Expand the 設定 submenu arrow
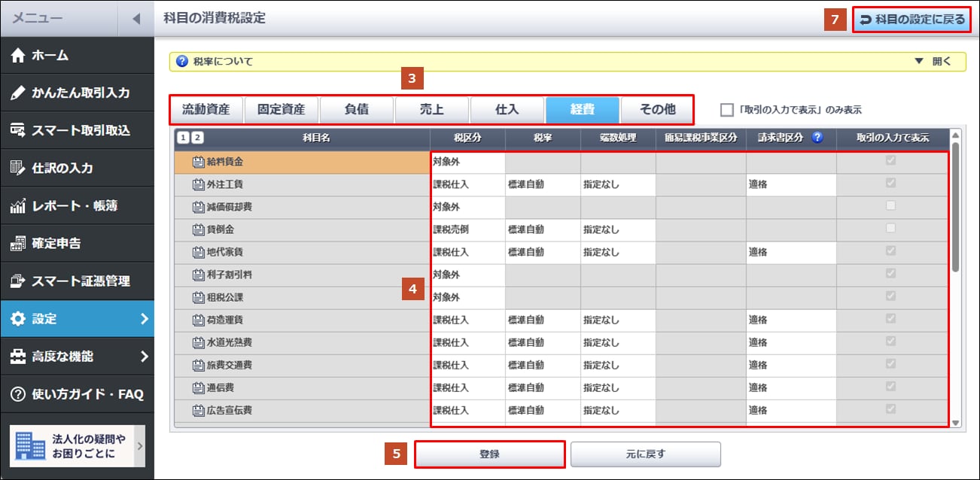Screen dimensions: 980x480 pyautogui.click(x=144, y=319)
